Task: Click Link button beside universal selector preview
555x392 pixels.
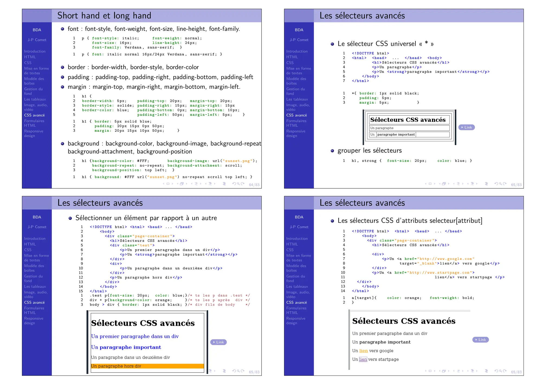Action: (466, 128)
